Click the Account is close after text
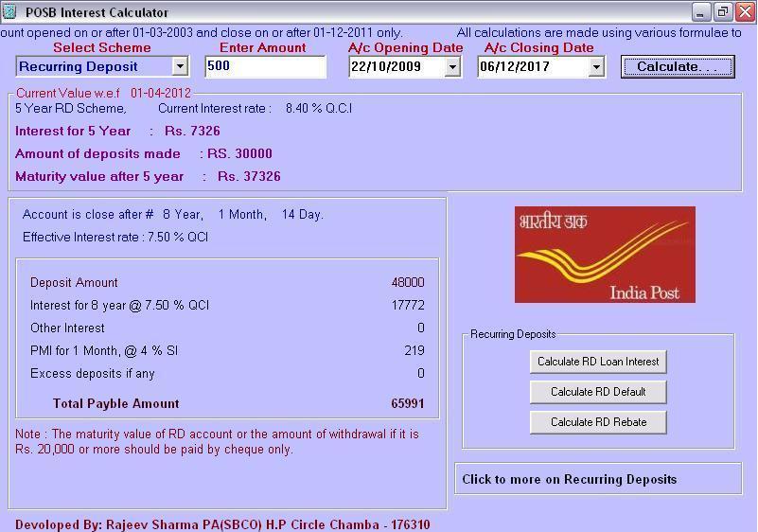Screen dimensions: 758x532 [172, 214]
